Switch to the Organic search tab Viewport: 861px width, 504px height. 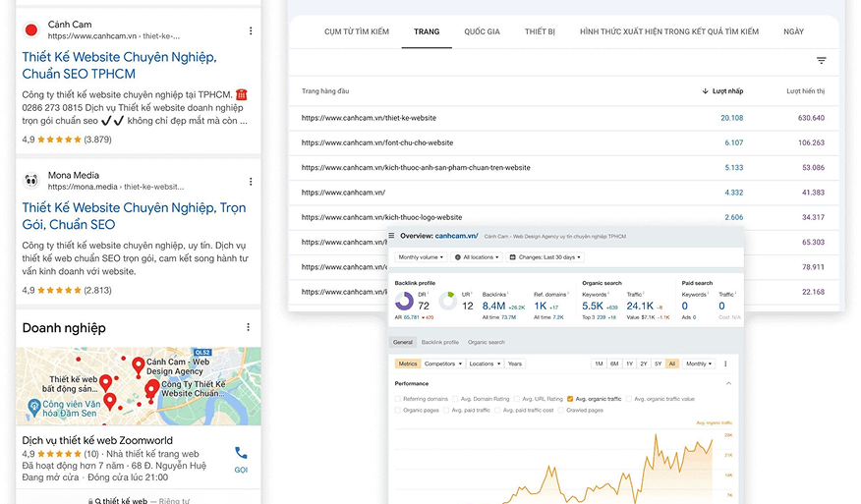pyautogui.click(x=486, y=342)
